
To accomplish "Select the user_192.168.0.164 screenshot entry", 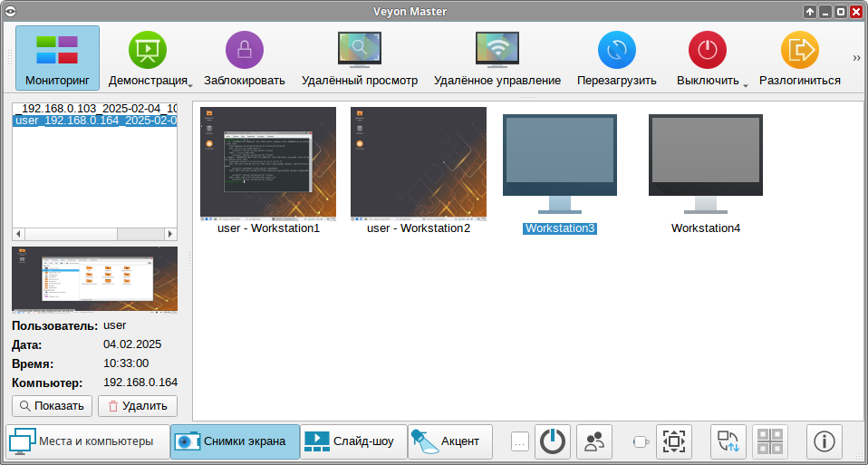I will [94, 121].
